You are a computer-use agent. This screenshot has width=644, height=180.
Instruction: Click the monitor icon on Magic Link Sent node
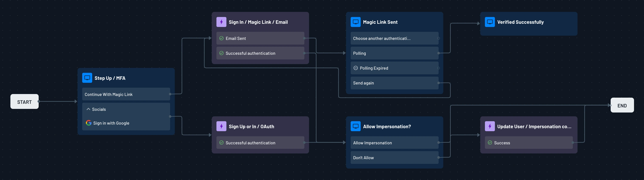(x=355, y=22)
